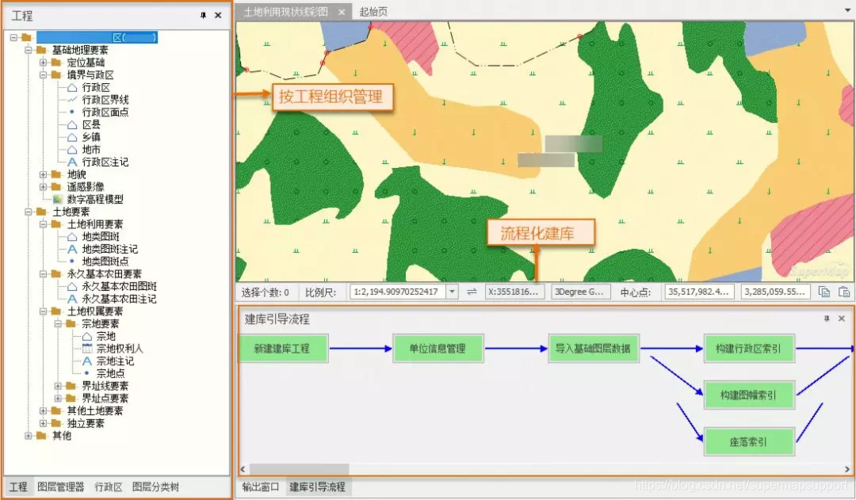Select the 行政区界线 line layer icon
Screen dimensions: 856x500
[72, 100]
